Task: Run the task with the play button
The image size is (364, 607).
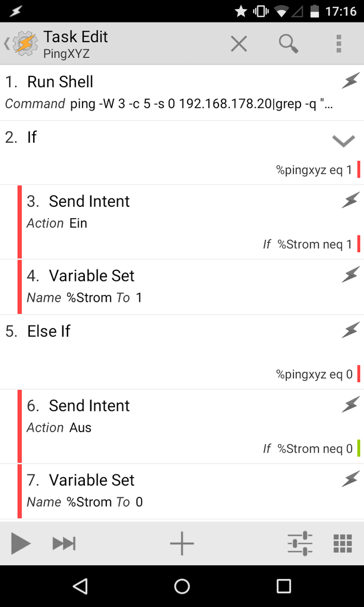Action: [x=20, y=543]
